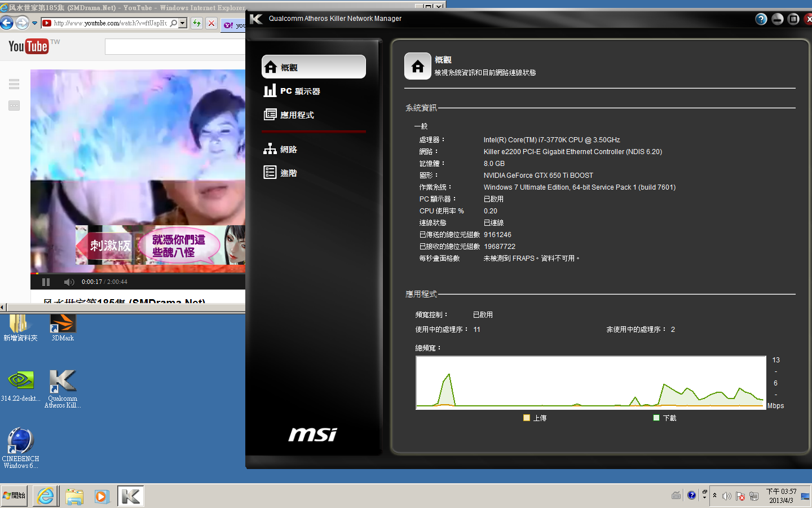This screenshot has width=812, height=508.
Task: Open the 概觀 overview page in Killer sidebar
Action: point(314,67)
